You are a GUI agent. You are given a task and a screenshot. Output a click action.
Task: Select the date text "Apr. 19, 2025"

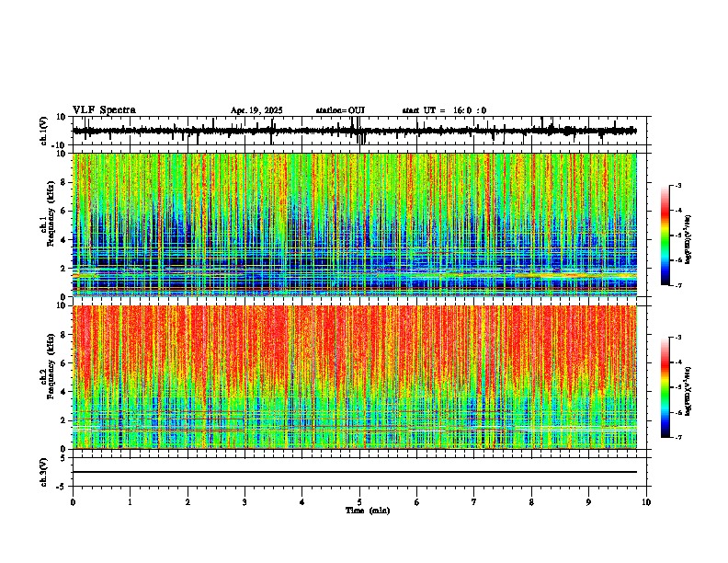coord(256,110)
